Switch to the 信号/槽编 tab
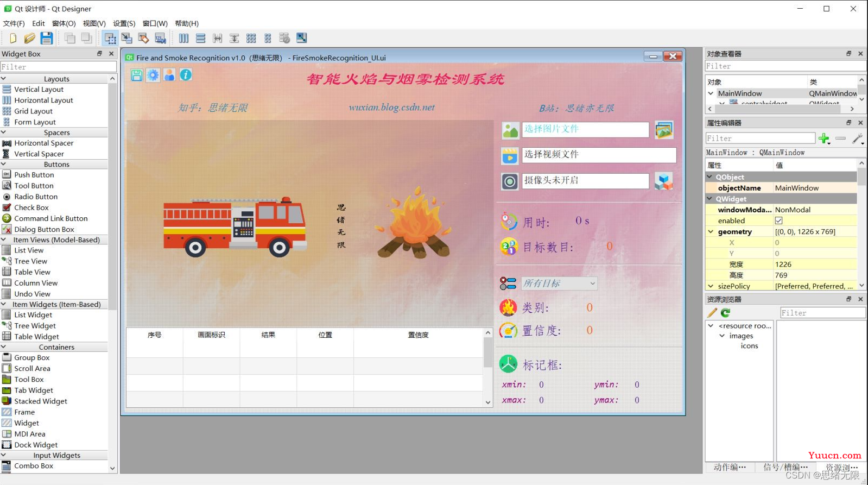Screen dimensions: 868x485 (785, 467)
